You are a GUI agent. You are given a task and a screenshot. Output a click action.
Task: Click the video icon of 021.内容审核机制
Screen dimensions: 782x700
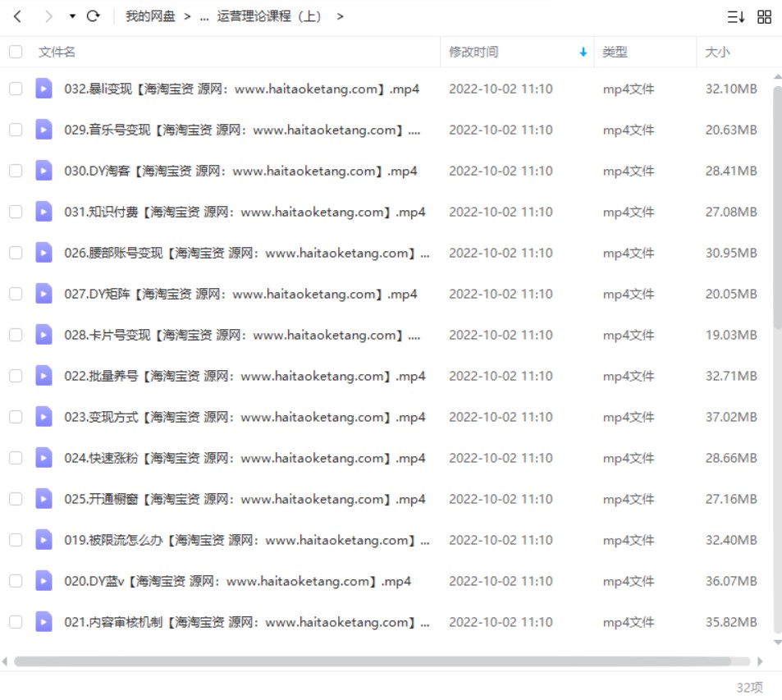pyautogui.click(x=43, y=622)
